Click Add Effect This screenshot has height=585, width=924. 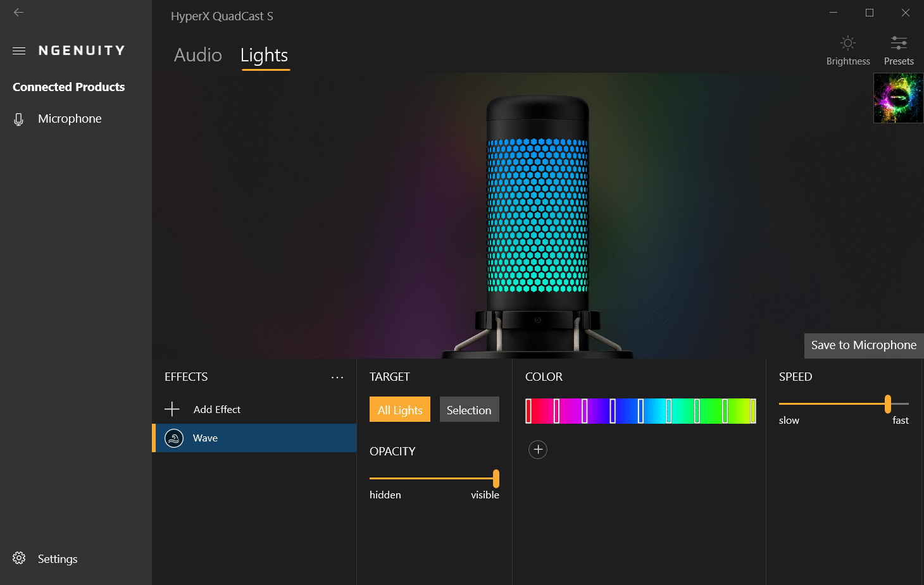[216, 410]
